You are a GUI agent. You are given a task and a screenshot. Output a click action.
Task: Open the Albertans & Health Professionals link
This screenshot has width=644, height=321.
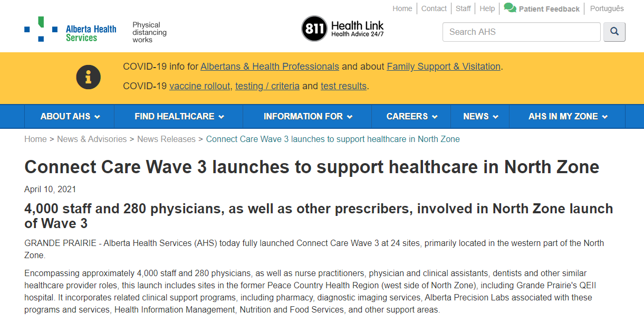270,67
